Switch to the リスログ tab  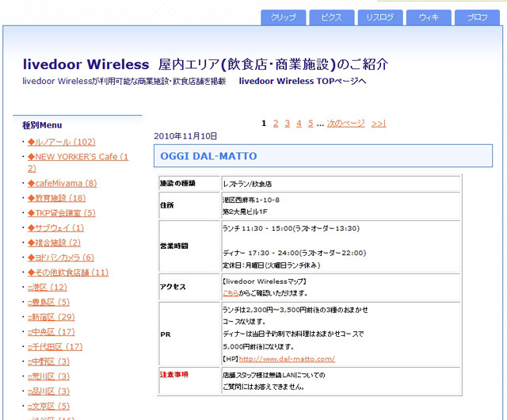[x=380, y=17]
